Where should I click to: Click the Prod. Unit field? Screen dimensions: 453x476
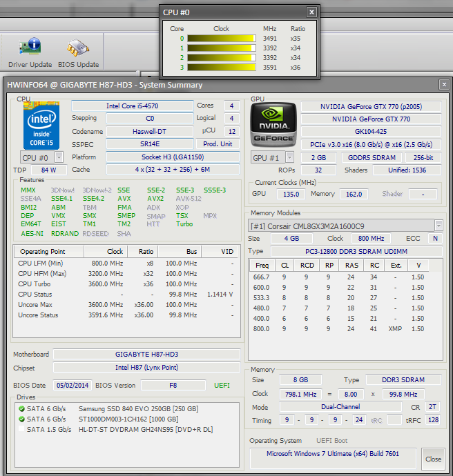[x=218, y=144]
